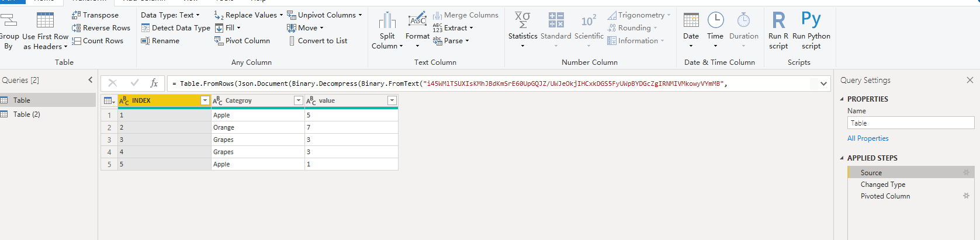Close the Query Settings pane
Image resolution: width=980 pixels, height=240 pixels.
point(970,80)
